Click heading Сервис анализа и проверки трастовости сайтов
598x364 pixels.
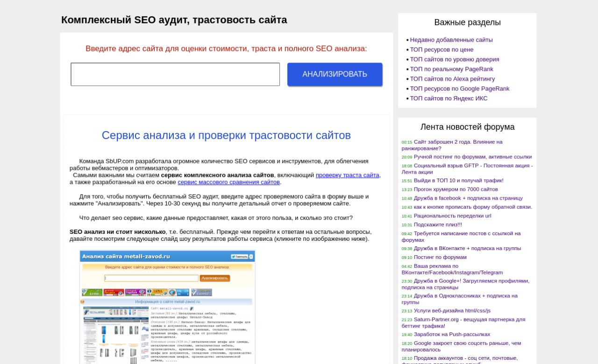[x=226, y=135]
